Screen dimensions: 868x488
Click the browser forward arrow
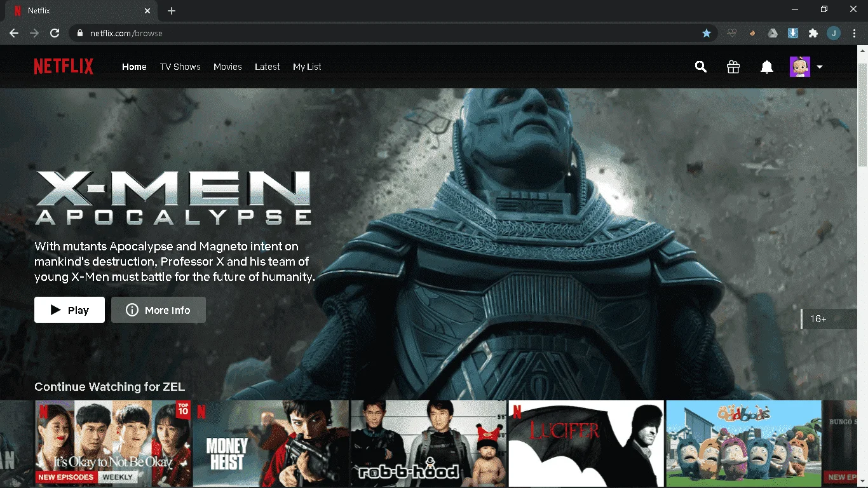34,33
